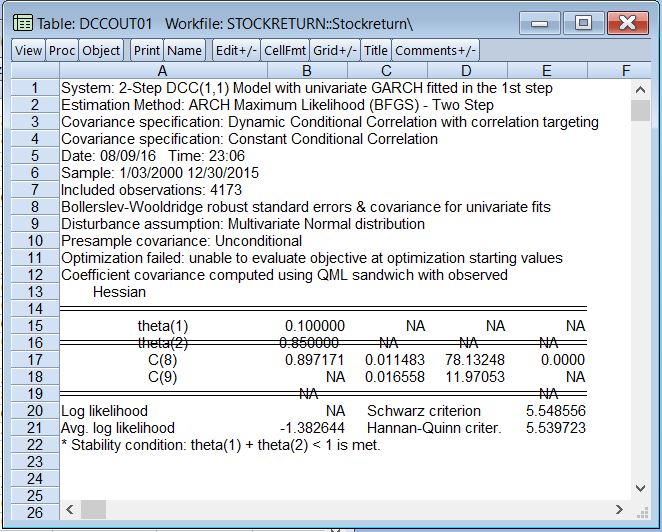Click the table icon in title bar
Viewport: 662px width, 532px height.
click(x=22, y=21)
